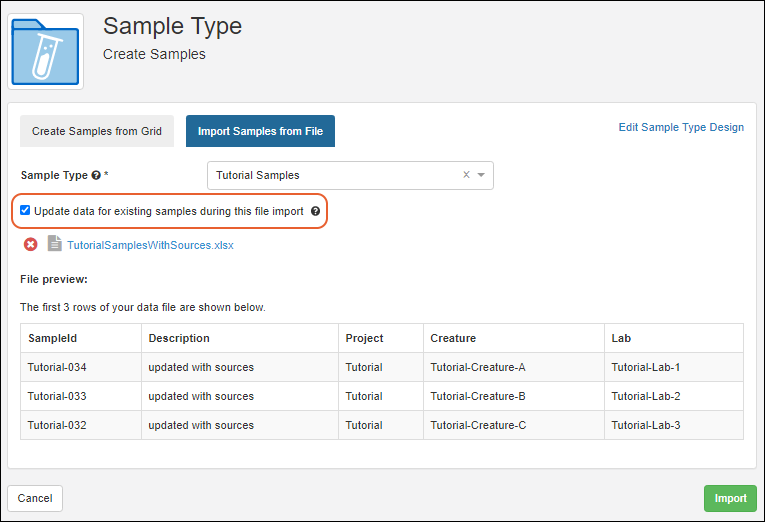Viewport: 765px width, 522px height.
Task: Select the Tutorial-034 sample cell
Action: pyautogui.click(x=57, y=367)
